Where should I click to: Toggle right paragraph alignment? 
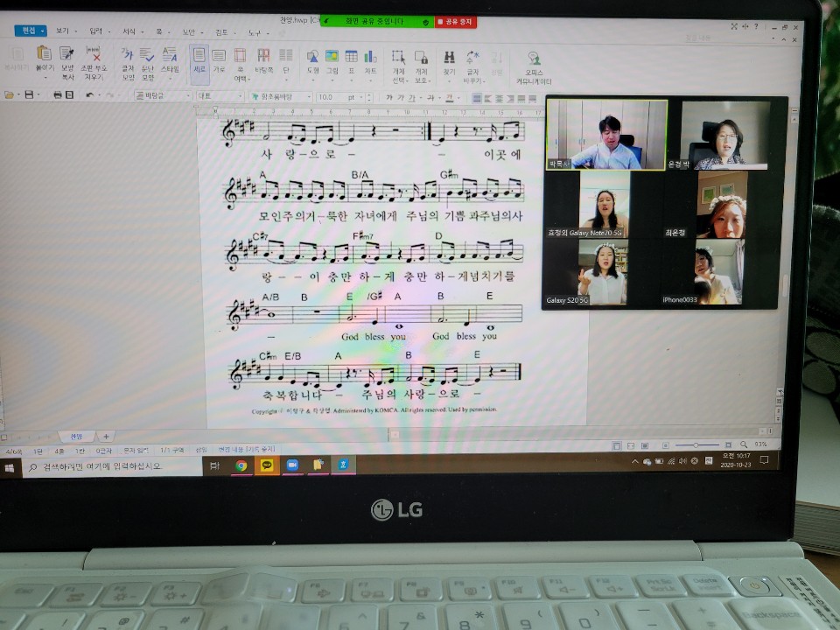510,99
